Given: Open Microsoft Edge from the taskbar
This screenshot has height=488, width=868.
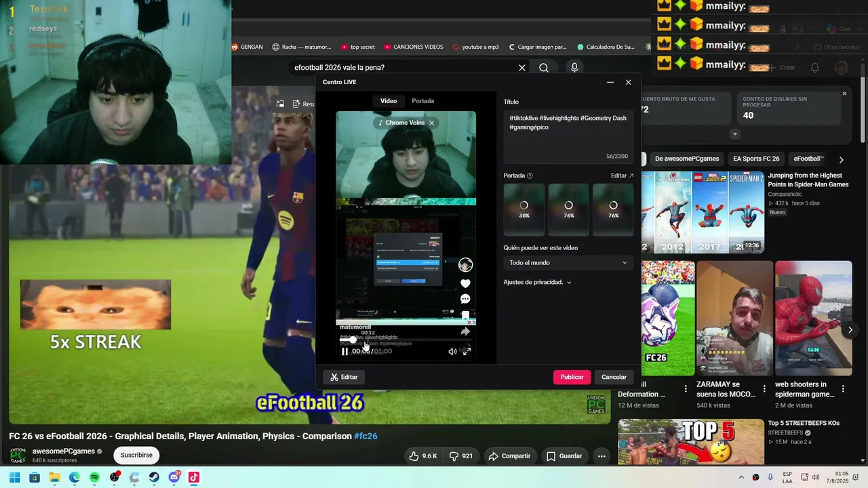Looking at the screenshot, I should coord(75,477).
